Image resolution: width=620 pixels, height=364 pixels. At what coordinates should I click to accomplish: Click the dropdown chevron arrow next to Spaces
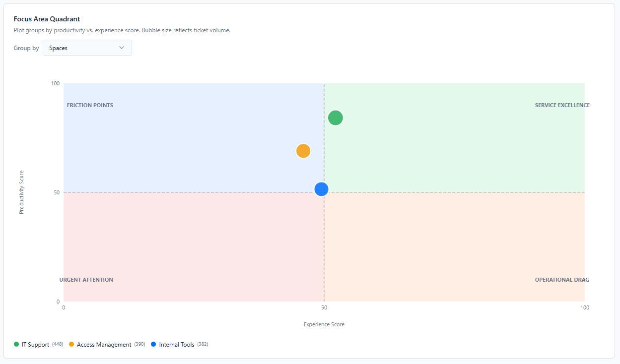(x=122, y=48)
